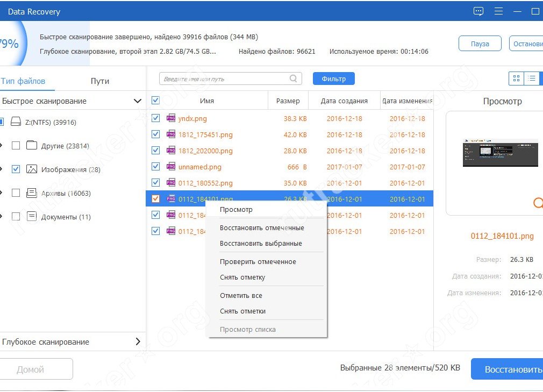The height and width of the screenshot is (392, 543).
Task: Click the preview thumbnail image
Action: tap(501, 153)
